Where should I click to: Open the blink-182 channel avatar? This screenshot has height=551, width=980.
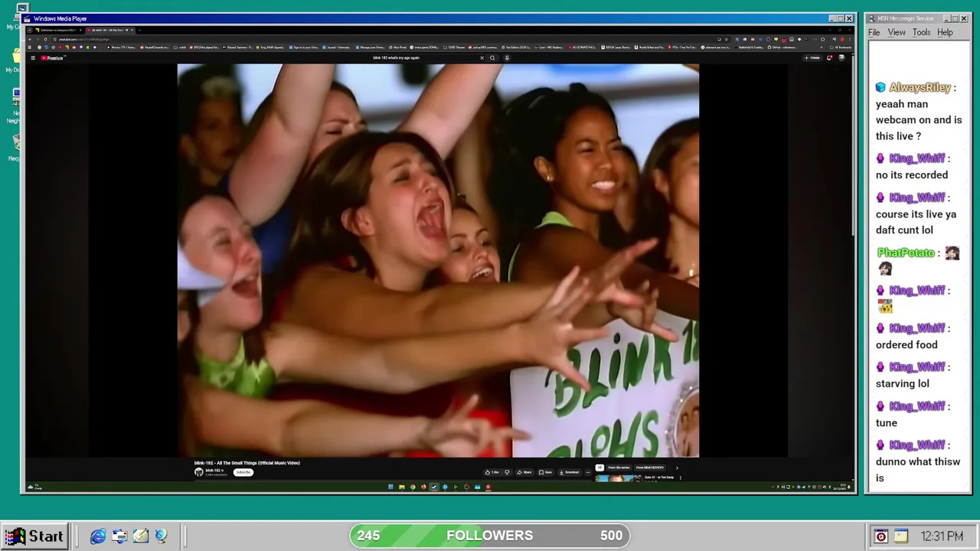point(199,472)
